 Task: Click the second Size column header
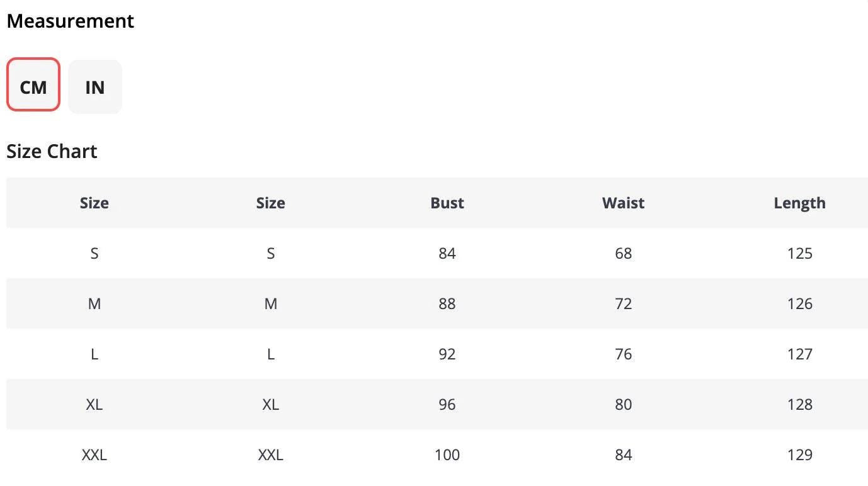coord(271,203)
